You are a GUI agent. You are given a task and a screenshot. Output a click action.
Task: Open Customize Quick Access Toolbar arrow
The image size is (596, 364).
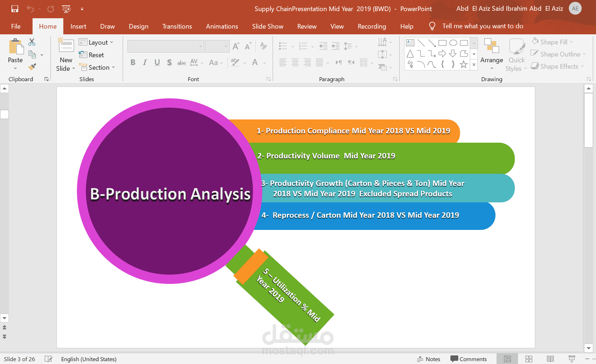coord(82,9)
